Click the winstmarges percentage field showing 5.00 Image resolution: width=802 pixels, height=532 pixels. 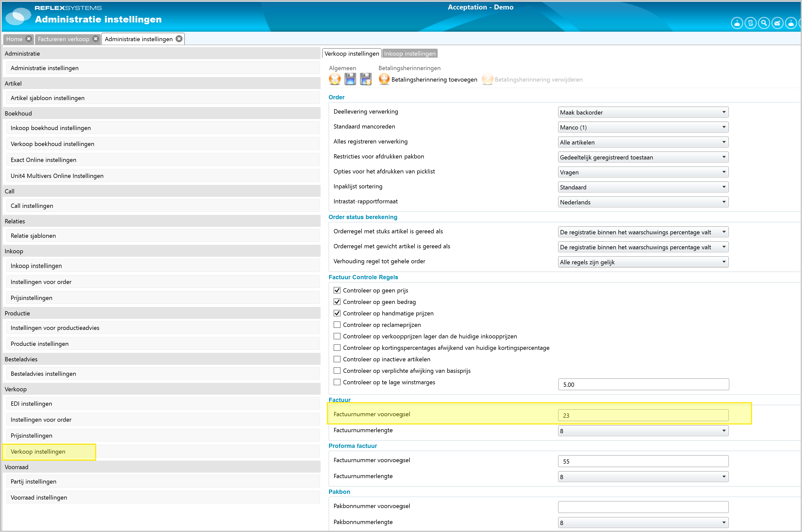(x=643, y=385)
